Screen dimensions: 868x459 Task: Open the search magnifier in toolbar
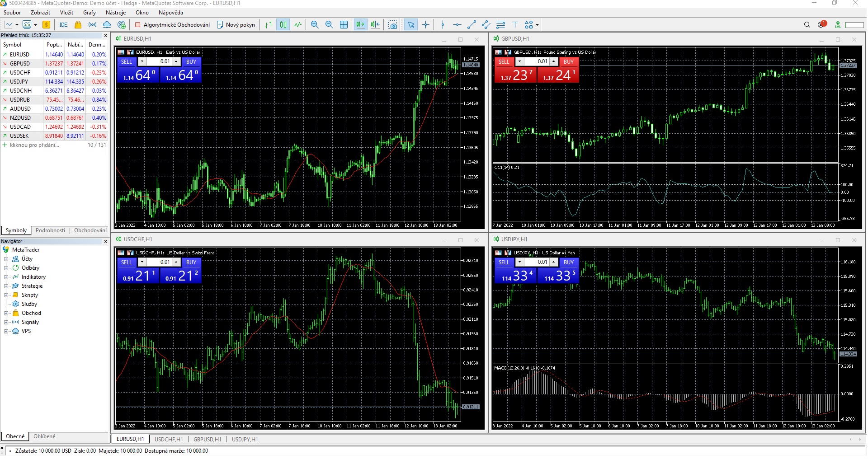coord(807,25)
